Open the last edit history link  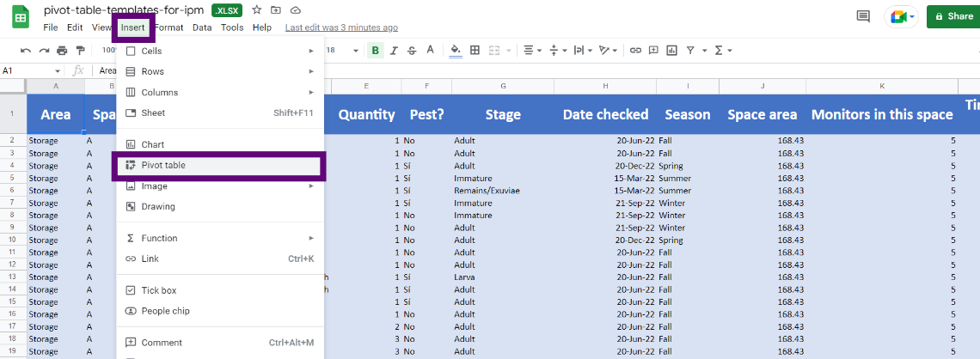click(340, 27)
